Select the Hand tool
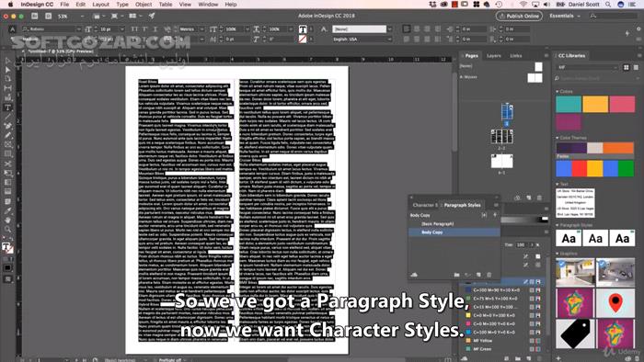 pos(7,221)
